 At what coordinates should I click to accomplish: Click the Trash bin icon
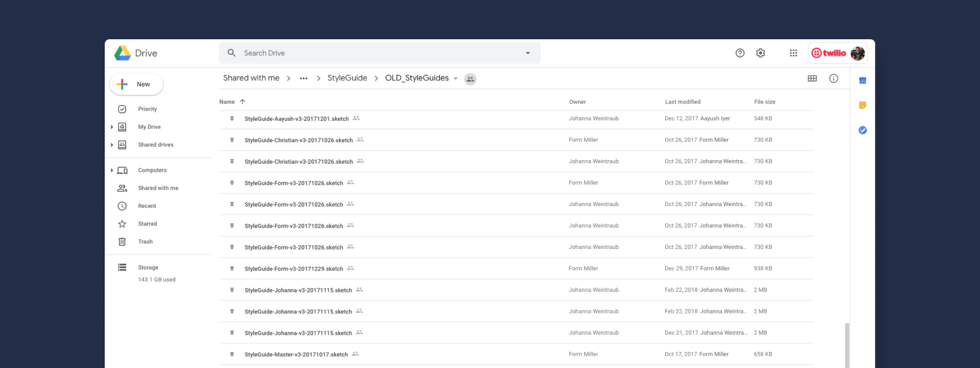(122, 242)
